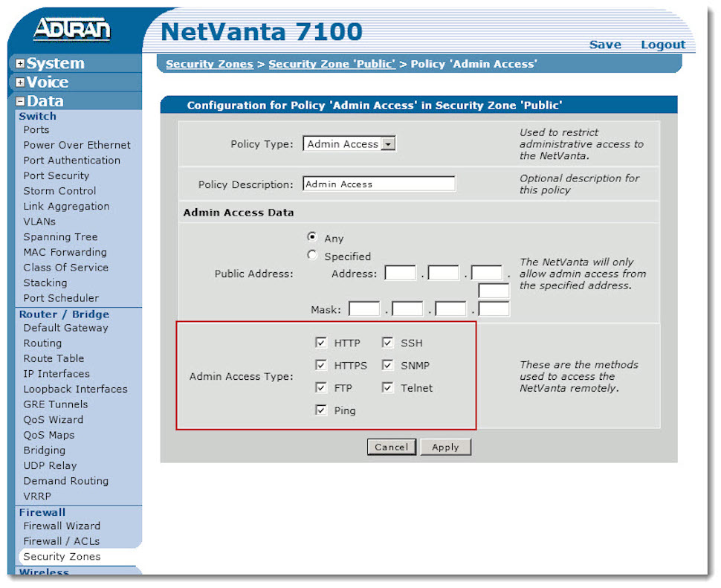This screenshot has width=721, height=588.
Task: Open Port Security page
Action: [56, 175]
